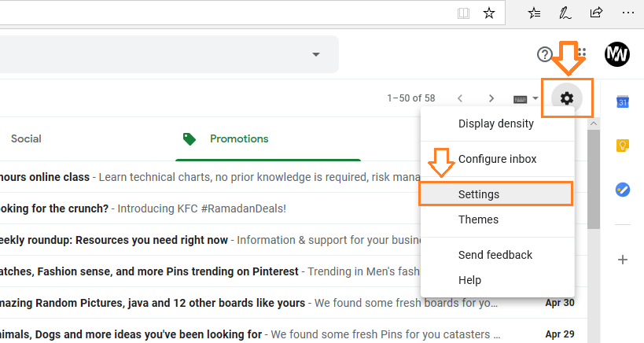Go to the next page of emails
644x343 pixels.
(x=491, y=98)
